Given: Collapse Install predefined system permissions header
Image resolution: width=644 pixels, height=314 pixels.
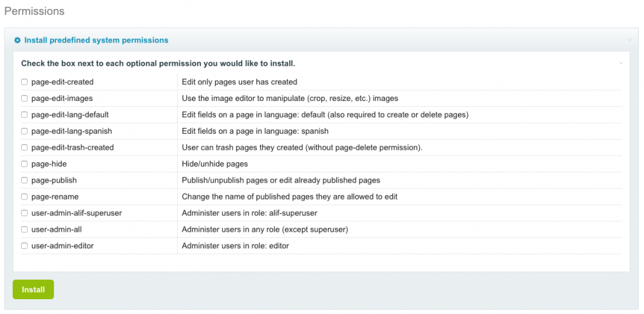Looking at the screenshot, I should pyautogui.click(x=96, y=41).
